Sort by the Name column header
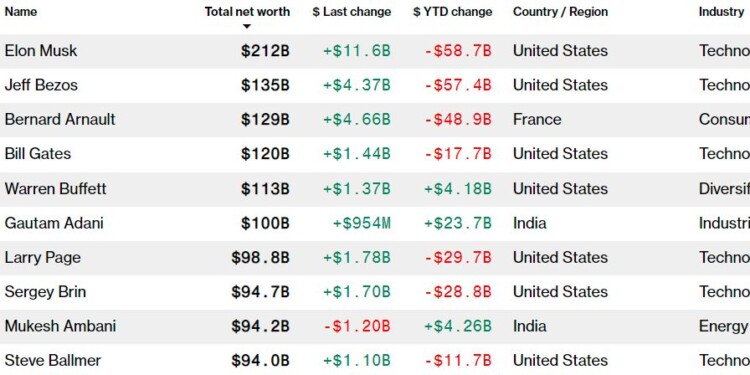Image resolution: width=750 pixels, height=375 pixels. (x=21, y=11)
